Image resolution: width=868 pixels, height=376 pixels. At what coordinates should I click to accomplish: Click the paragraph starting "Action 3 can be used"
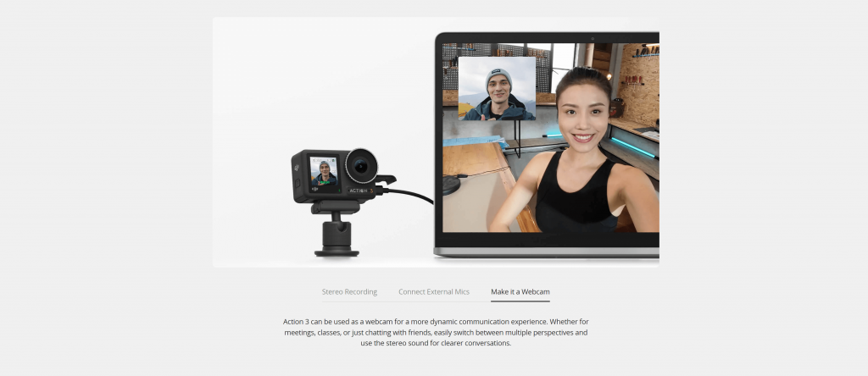click(436, 332)
